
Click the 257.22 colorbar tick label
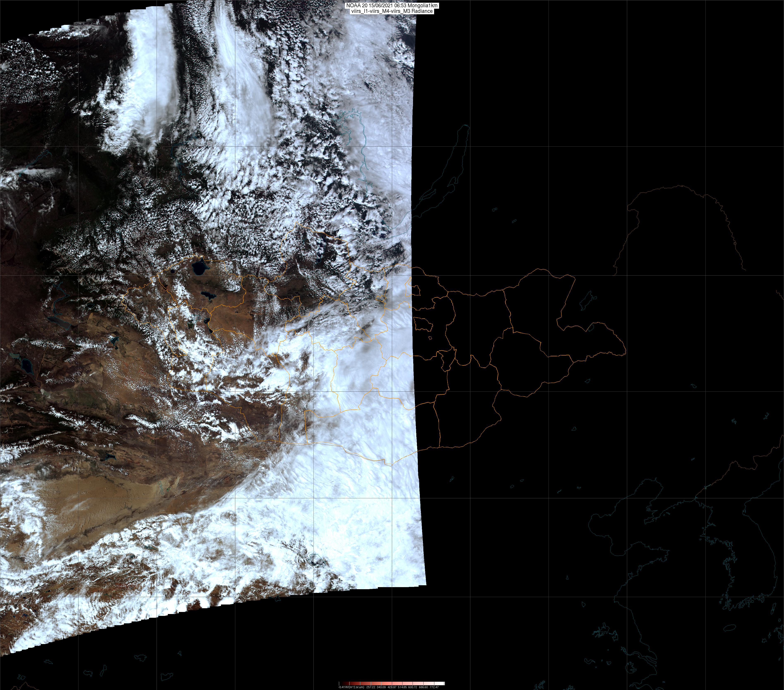coord(371,687)
